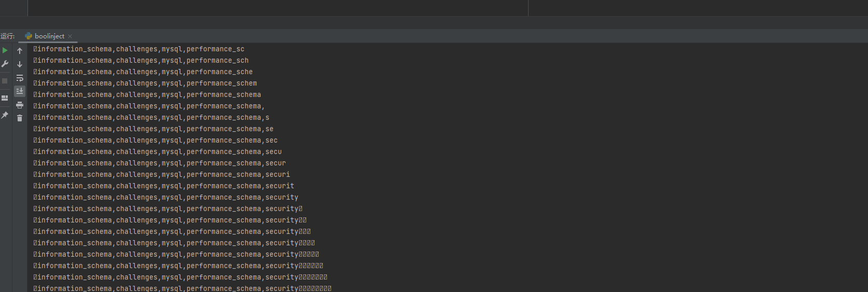The width and height of the screenshot is (868, 292).
Task: Pin the run tab with pushpin icon
Action: point(5,115)
